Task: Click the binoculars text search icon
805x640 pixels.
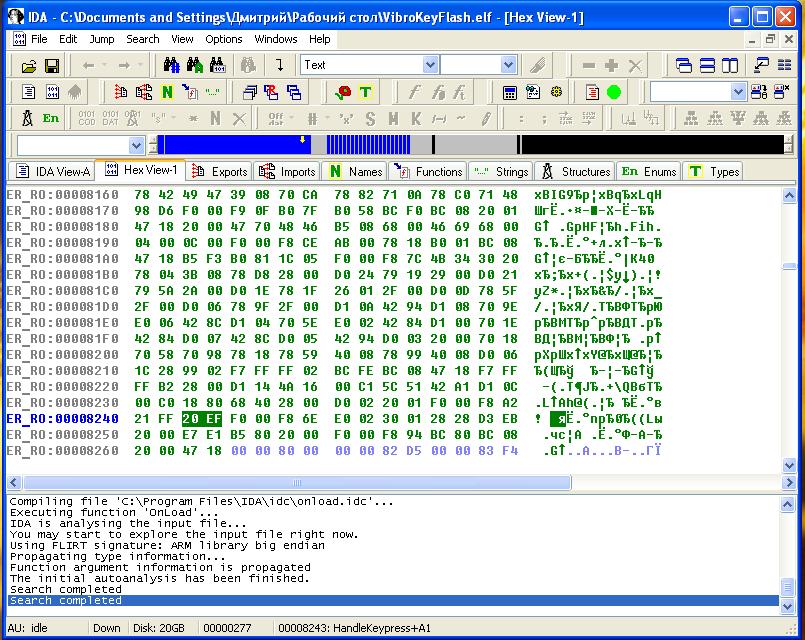Action: (x=171, y=65)
